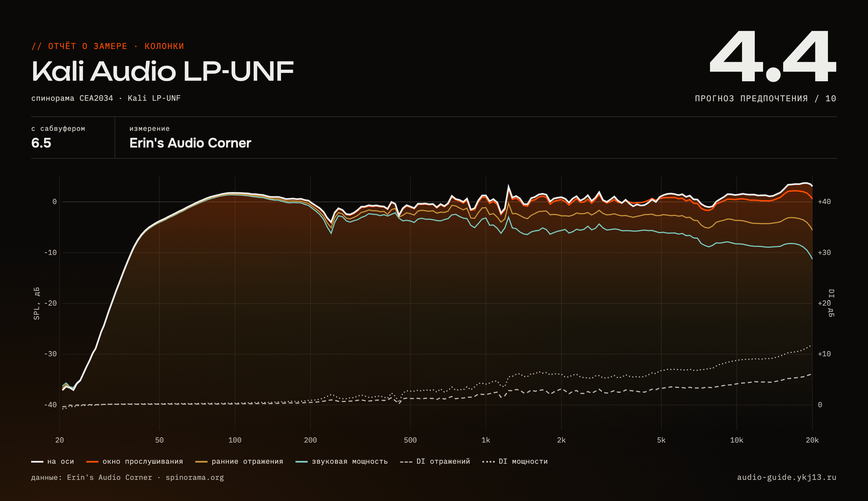Open the audio-guide.ykj13.ru site link

click(x=786, y=477)
